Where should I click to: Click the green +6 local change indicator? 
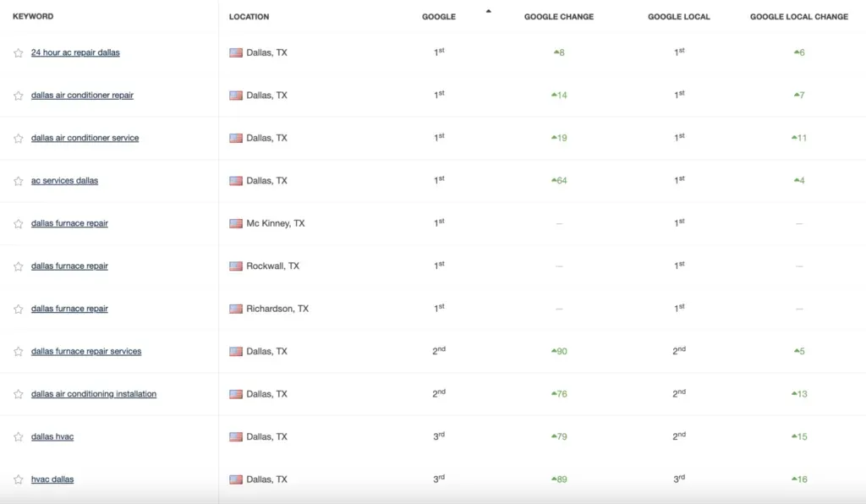(x=797, y=52)
